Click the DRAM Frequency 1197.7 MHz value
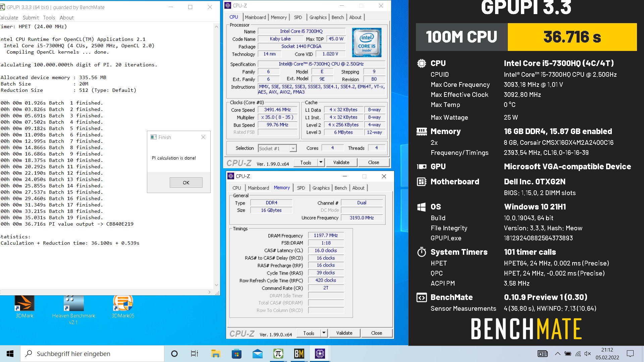This screenshot has height=362, width=644. tap(326, 235)
